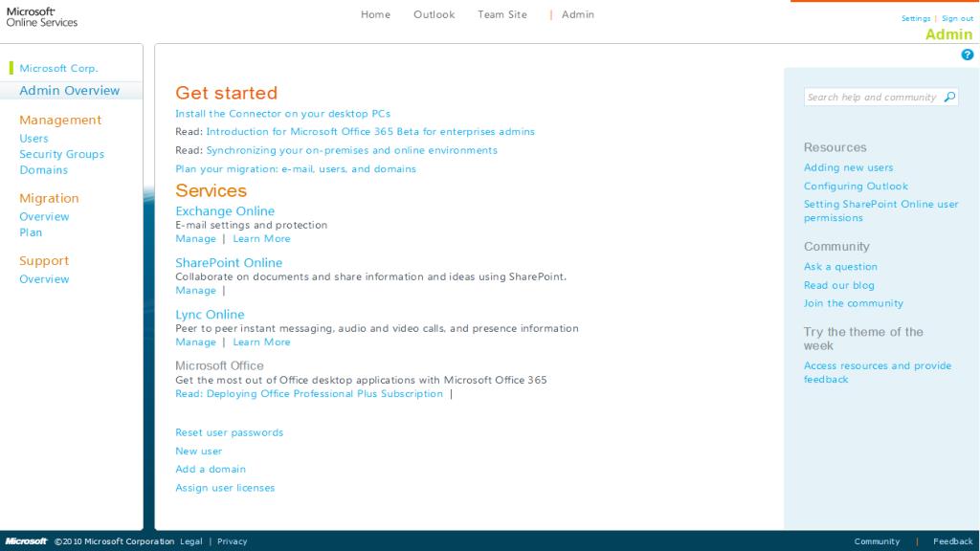Open the Outlook tab
980x551 pixels.
pyautogui.click(x=434, y=14)
